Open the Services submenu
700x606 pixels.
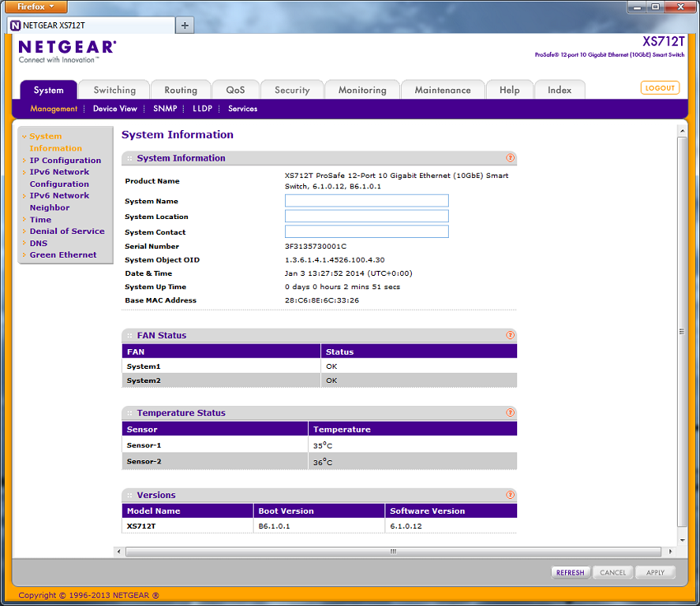[242, 109]
